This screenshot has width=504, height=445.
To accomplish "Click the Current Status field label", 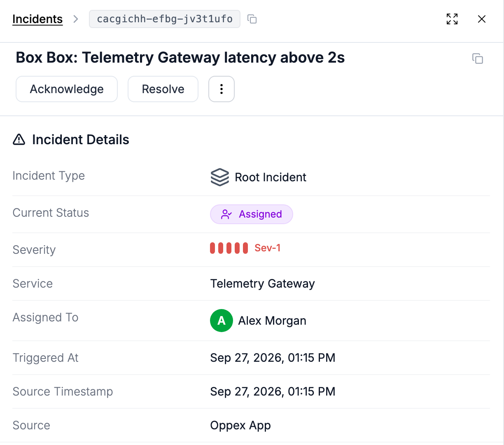I will 51,213.
